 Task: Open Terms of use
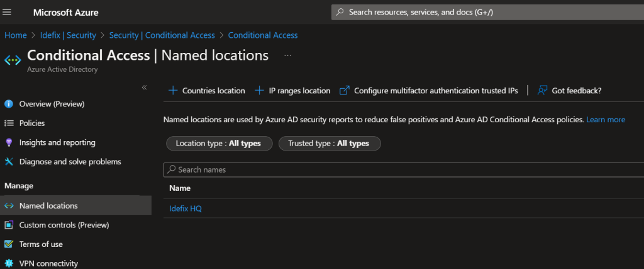pyautogui.click(x=41, y=244)
